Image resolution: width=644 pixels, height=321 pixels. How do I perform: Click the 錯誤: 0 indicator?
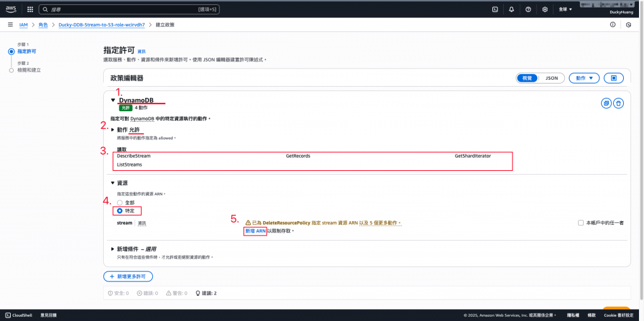[x=147, y=293]
